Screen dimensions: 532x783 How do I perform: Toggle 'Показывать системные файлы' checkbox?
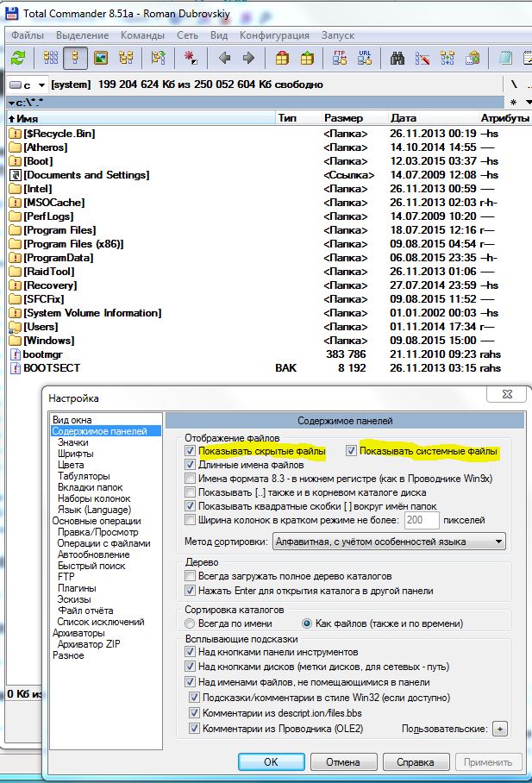pos(352,451)
